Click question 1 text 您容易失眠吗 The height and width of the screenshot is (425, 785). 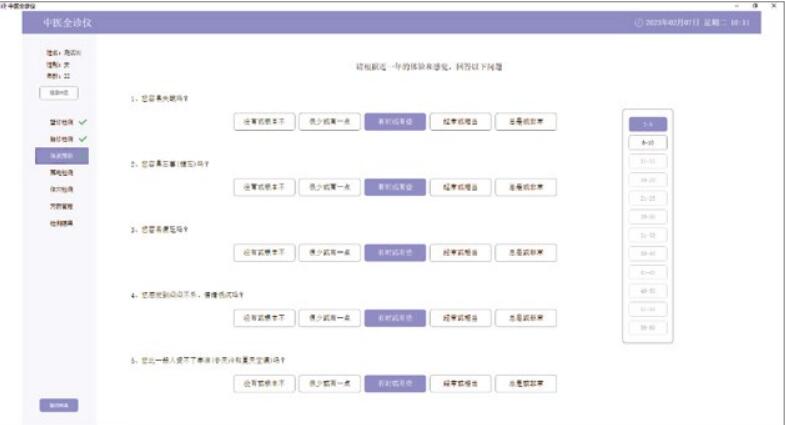(x=159, y=99)
